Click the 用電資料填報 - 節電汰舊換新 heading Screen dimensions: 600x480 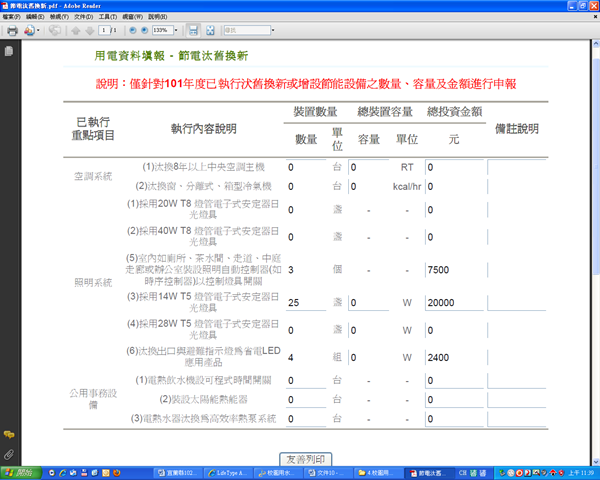click(x=171, y=56)
